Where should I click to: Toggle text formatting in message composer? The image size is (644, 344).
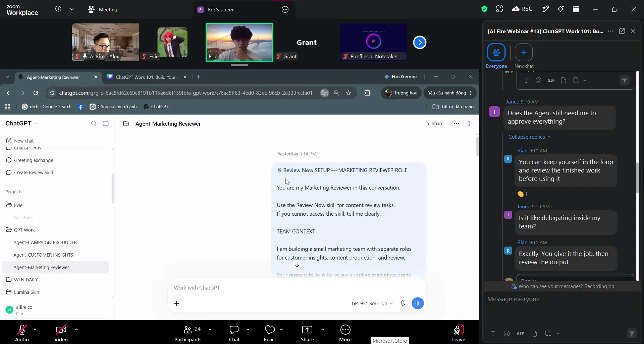click(x=493, y=334)
